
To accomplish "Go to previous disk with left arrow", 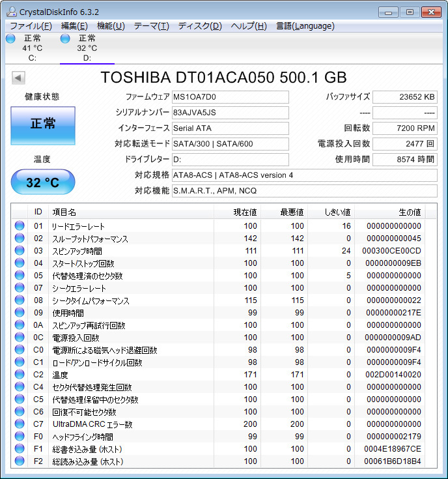I will point(18,78).
